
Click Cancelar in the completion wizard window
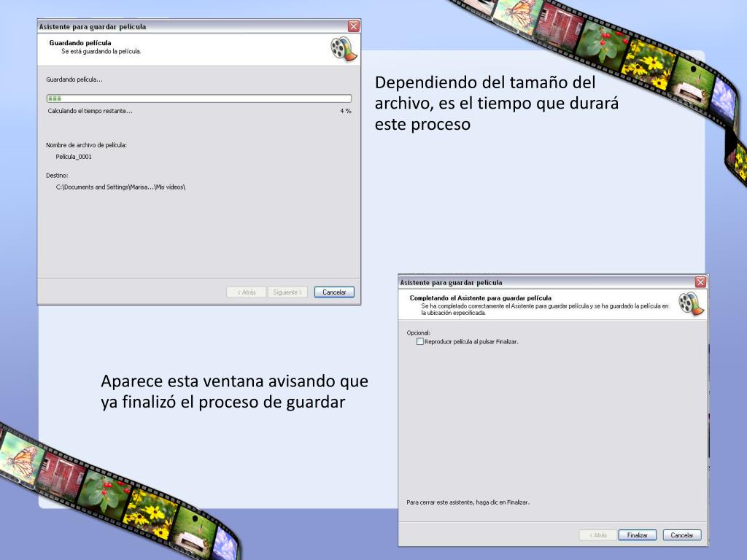(x=682, y=535)
